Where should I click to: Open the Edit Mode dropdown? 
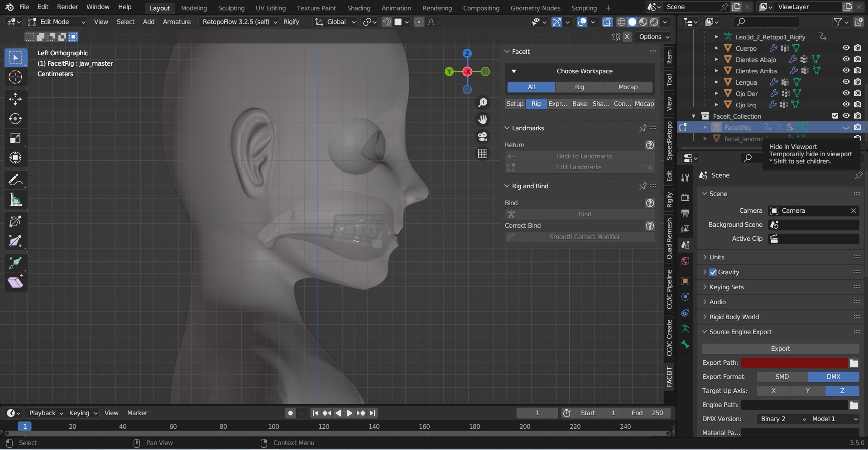pos(57,22)
